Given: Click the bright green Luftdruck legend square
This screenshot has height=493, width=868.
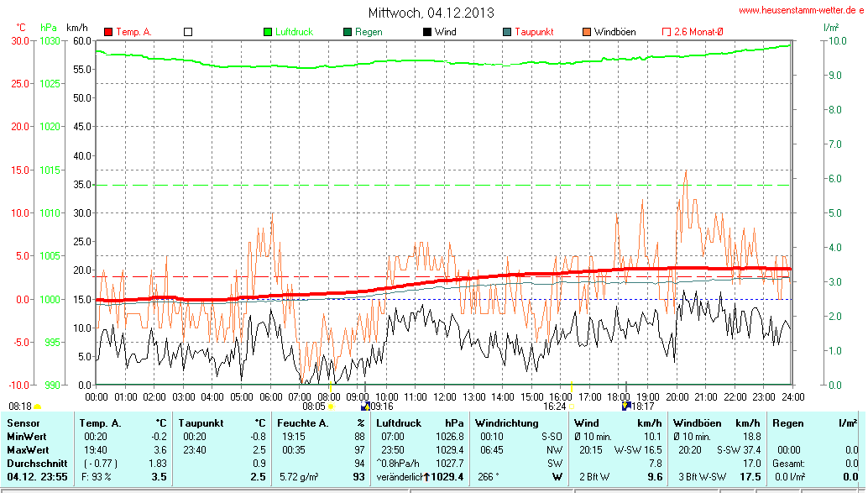Looking at the screenshot, I should 268,32.
